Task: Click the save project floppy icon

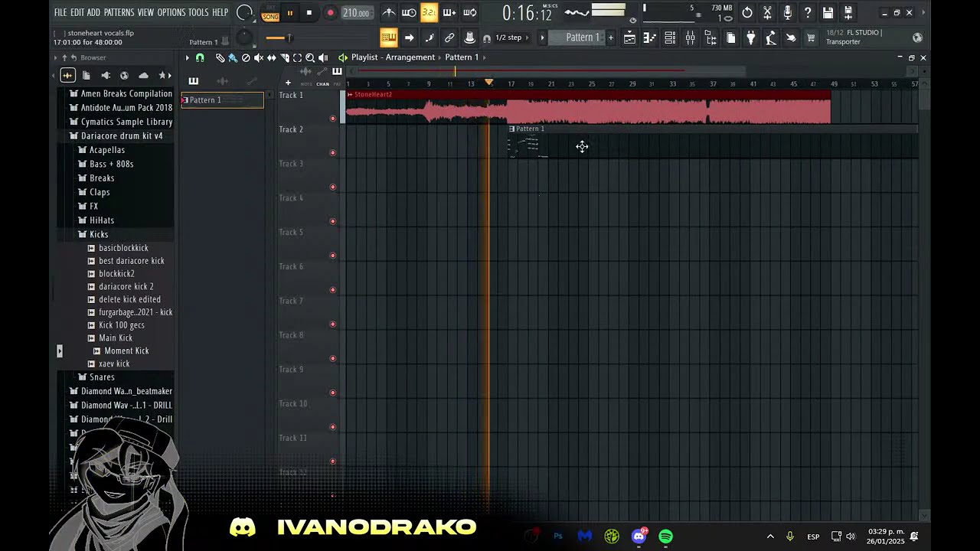Action: tap(828, 12)
